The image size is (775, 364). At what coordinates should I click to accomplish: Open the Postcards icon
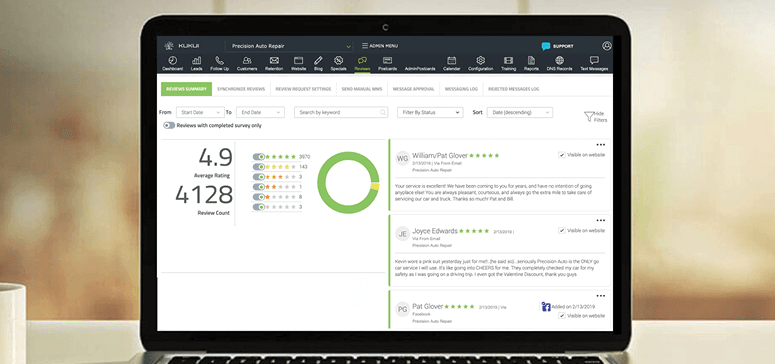(388, 60)
